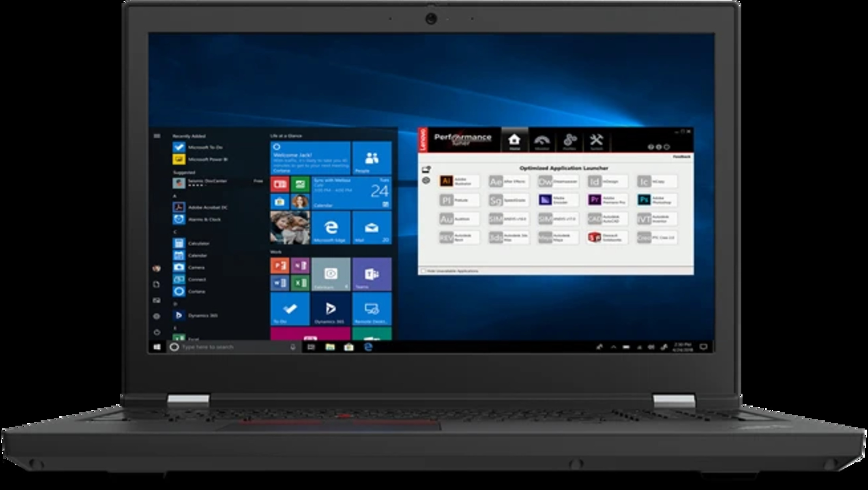Image resolution: width=868 pixels, height=490 pixels.
Task: Open File Explorer from the taskbar
Action: (330, 347)
